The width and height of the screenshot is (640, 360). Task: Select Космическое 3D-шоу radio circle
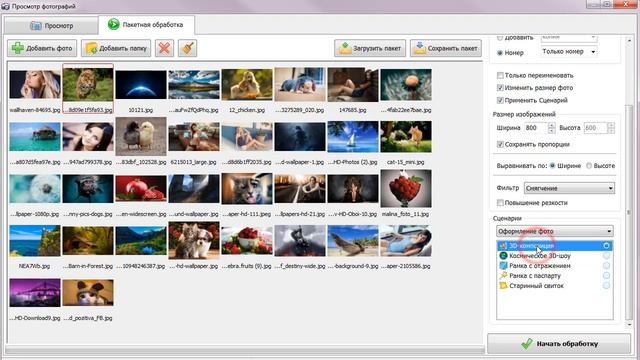coord(606,256)
